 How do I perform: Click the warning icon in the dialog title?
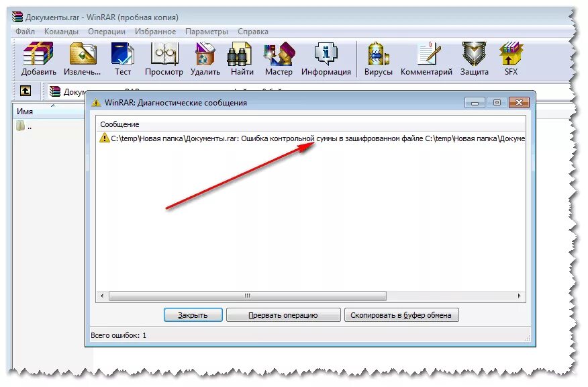click(97, 103)
